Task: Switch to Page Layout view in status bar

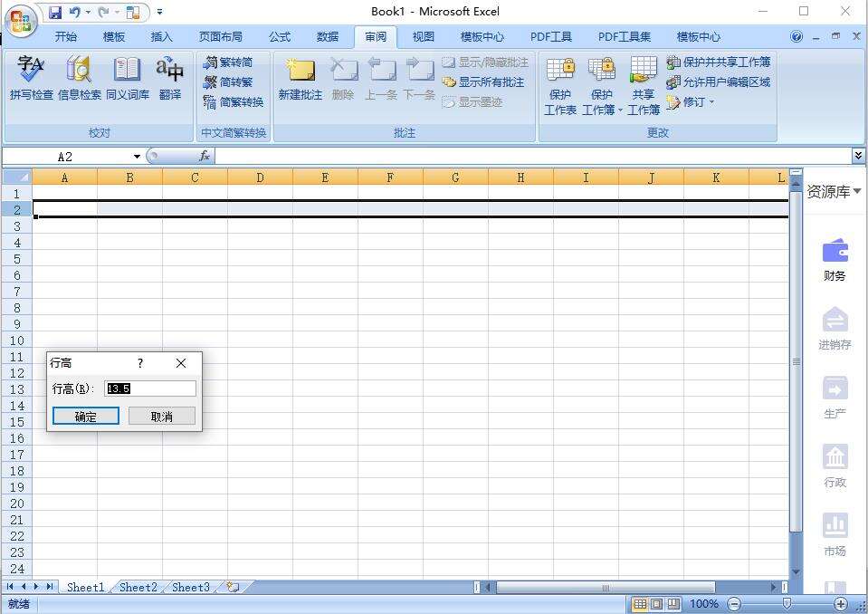Action: (657, 604)
